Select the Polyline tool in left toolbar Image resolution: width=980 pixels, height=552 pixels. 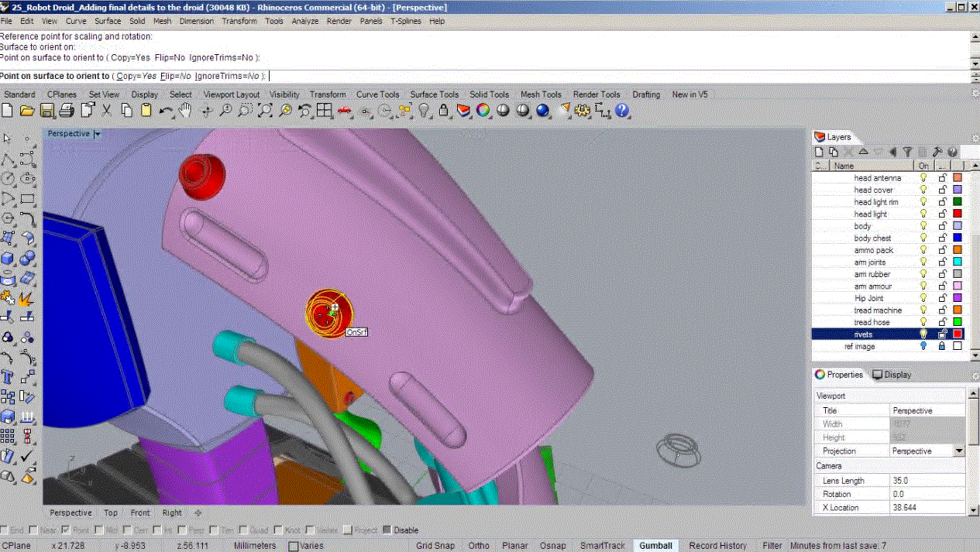pos(8,159)
